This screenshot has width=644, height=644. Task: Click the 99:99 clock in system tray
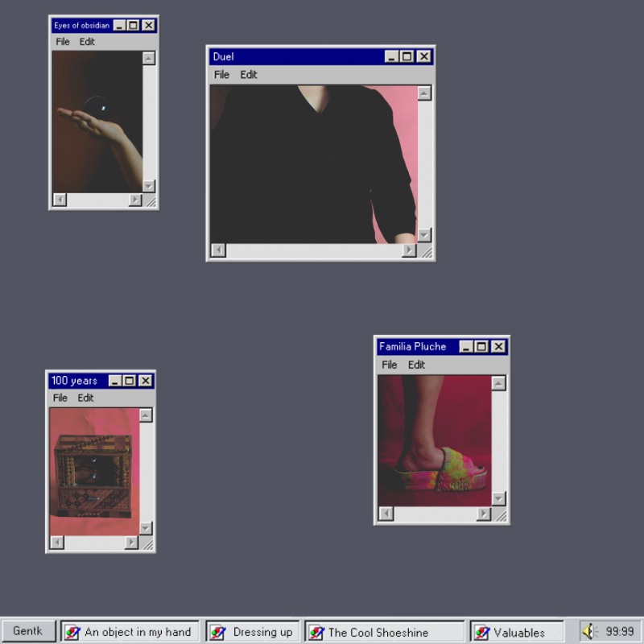[x=619, y=632]
